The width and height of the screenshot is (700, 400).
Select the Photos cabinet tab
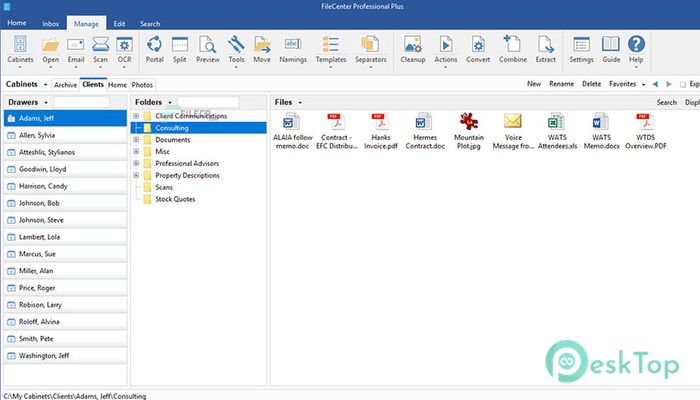click(x=142, y=85)
